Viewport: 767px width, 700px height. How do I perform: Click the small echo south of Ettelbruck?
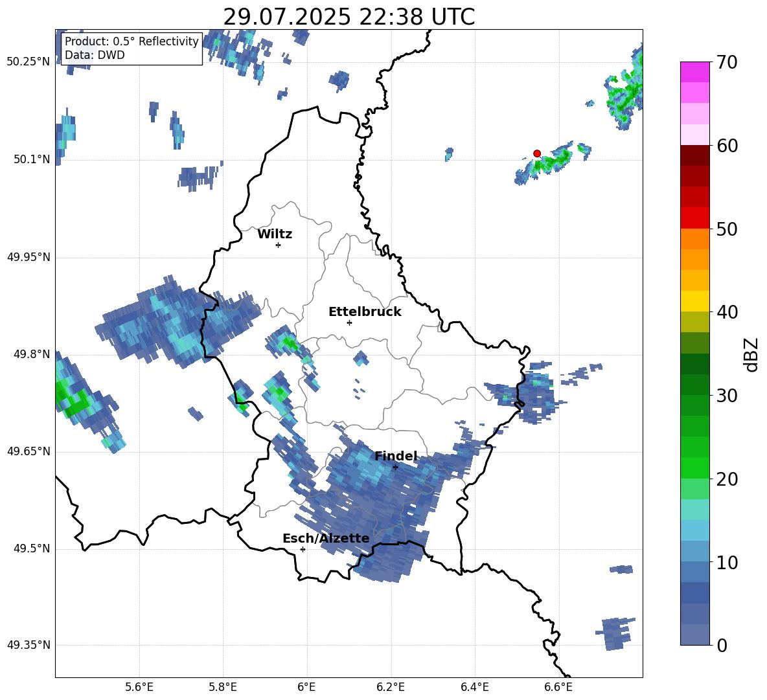click(x=361, y=358)
